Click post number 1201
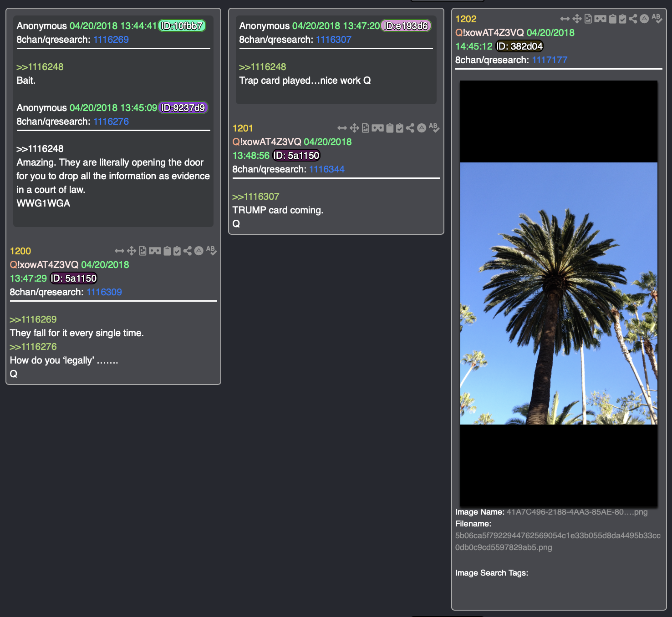 point(243,128)
